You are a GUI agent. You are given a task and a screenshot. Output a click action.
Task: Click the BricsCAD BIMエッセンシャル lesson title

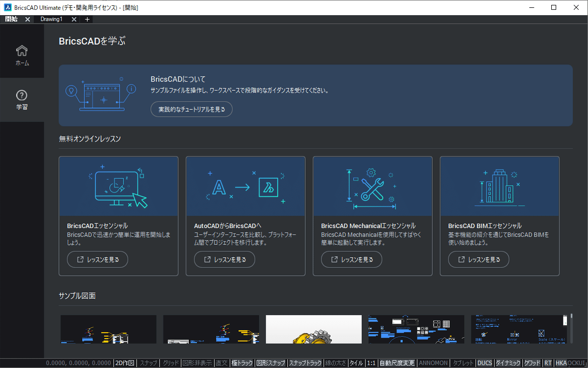coord(485,226)
